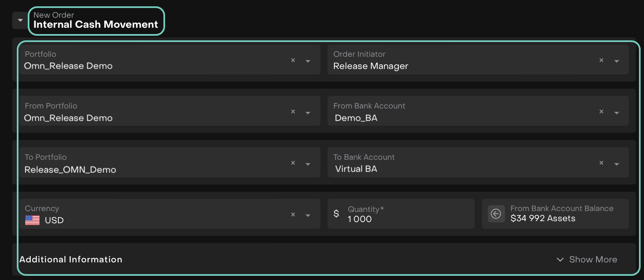Screen dimensions: 644x280
Task: Collapse the New Order panel arrow
Action: point(20,20)
